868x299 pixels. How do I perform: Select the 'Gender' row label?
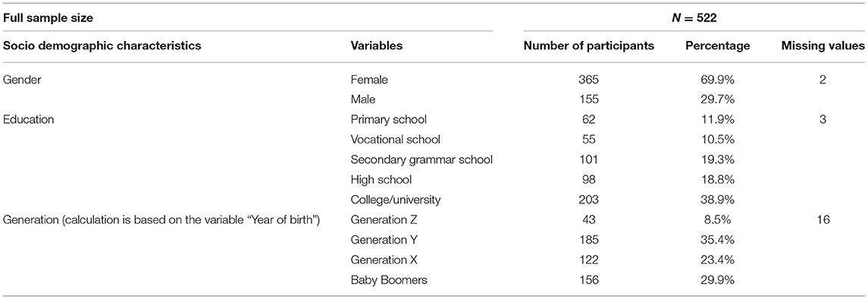(20, 80)
